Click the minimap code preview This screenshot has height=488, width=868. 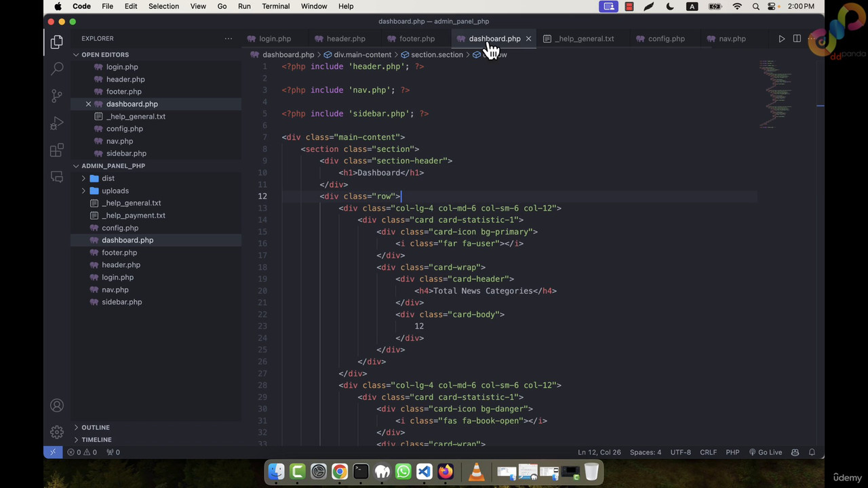(775, 94)
